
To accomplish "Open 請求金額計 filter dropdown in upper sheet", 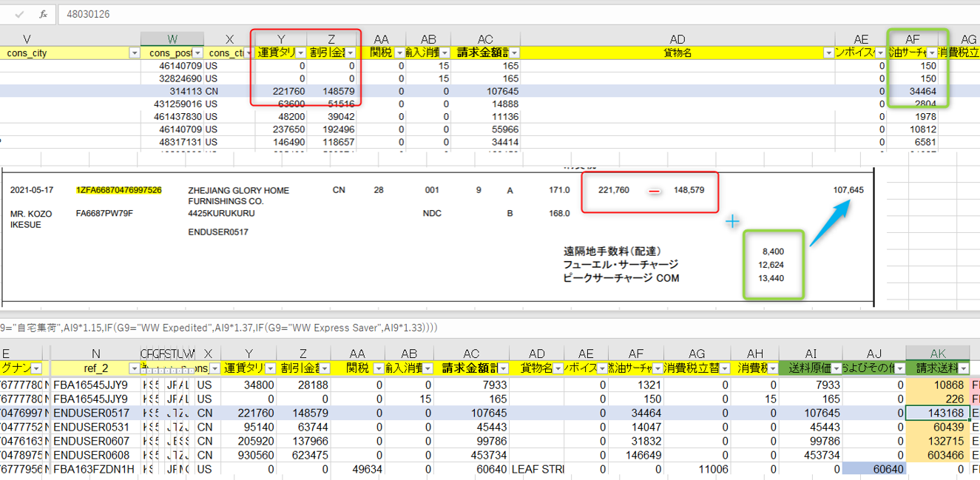I will (x=515, y=53).
